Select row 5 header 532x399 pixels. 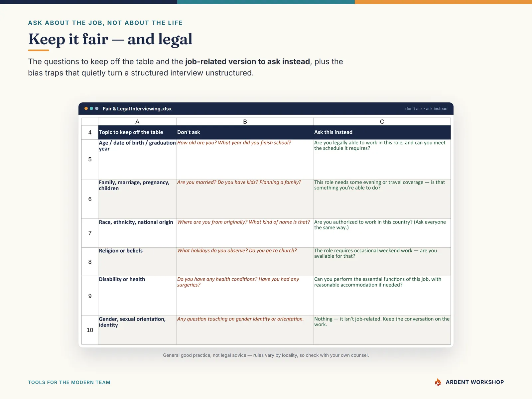point(90,159)
